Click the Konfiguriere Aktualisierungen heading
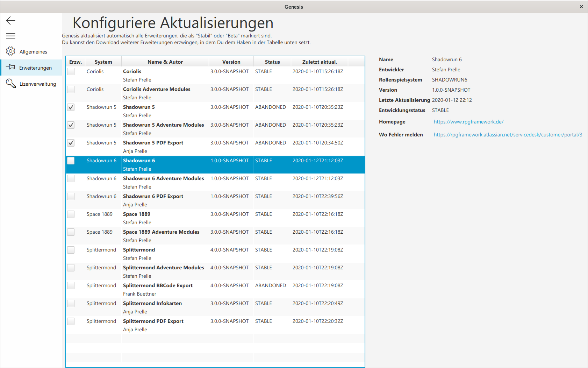 (x=173, y=23)
